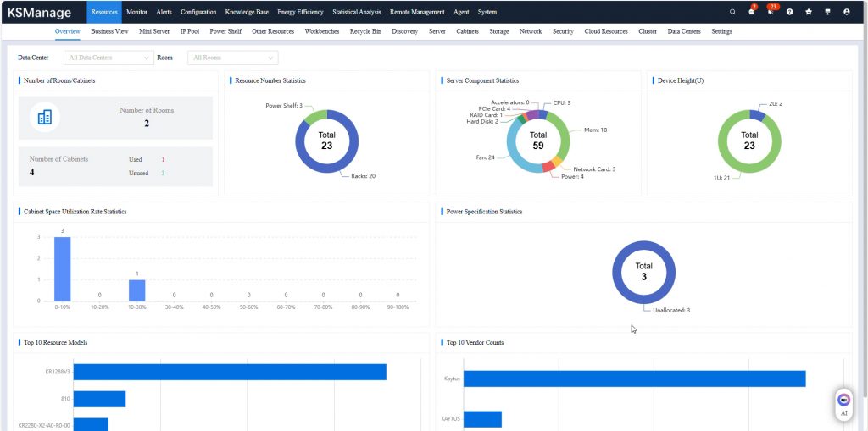Open the Energy Efficiency menu

300,12
